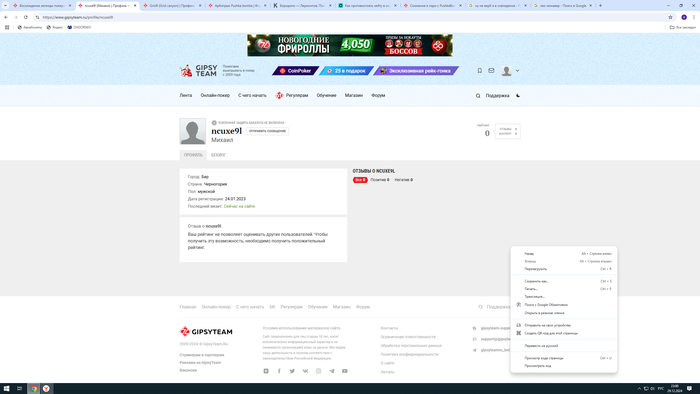
Task: Click the browser back arrow
Action: pyautogui.click(x=6, y=17)
